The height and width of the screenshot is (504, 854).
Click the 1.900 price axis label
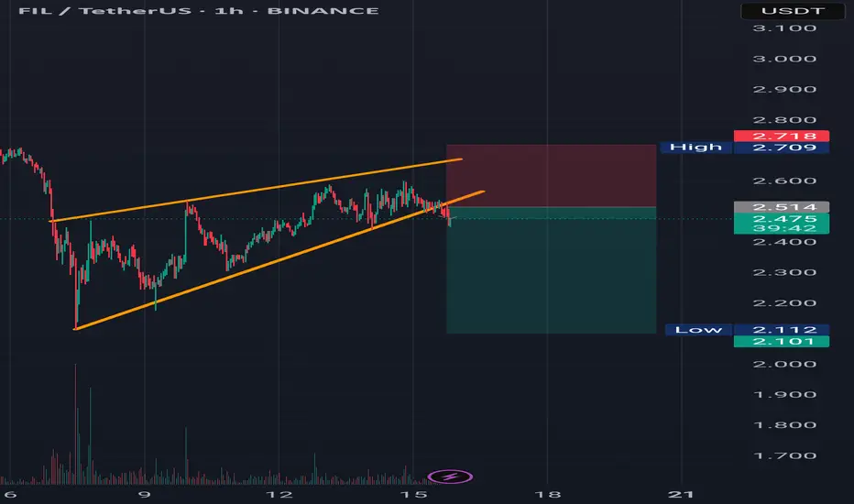[784, 394]
